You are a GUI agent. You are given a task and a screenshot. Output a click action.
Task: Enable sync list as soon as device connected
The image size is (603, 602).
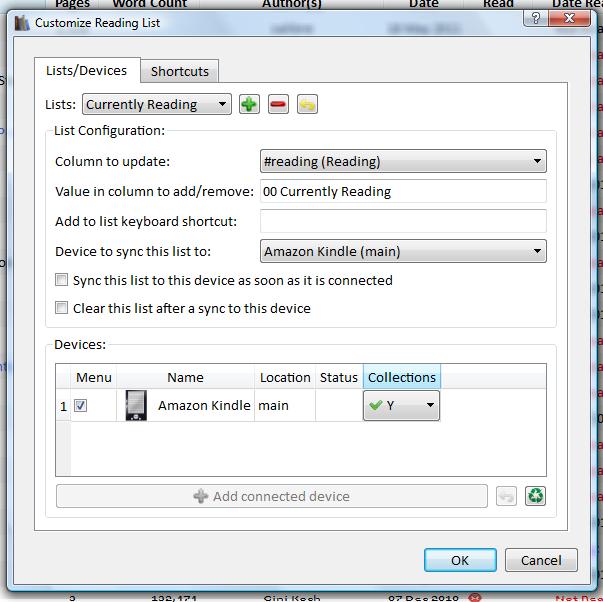62,280
